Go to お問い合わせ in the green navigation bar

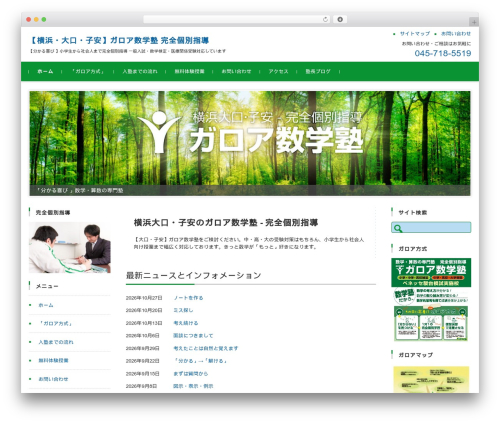(236, 71)
